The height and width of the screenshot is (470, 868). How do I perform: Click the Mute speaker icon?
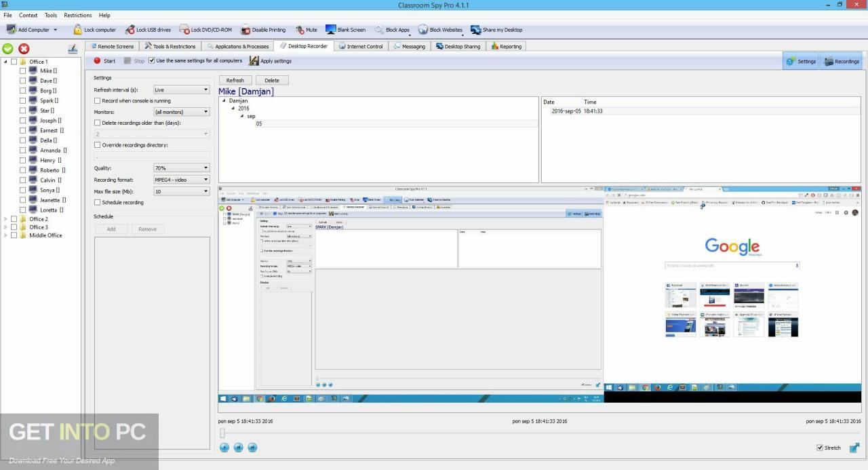tap(300, 30)
